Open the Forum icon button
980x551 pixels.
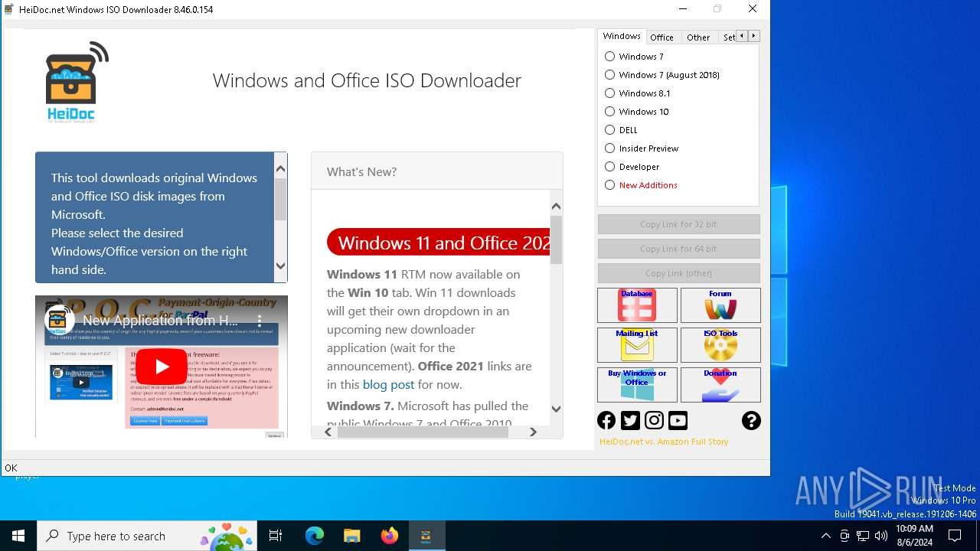coord(720,305)
